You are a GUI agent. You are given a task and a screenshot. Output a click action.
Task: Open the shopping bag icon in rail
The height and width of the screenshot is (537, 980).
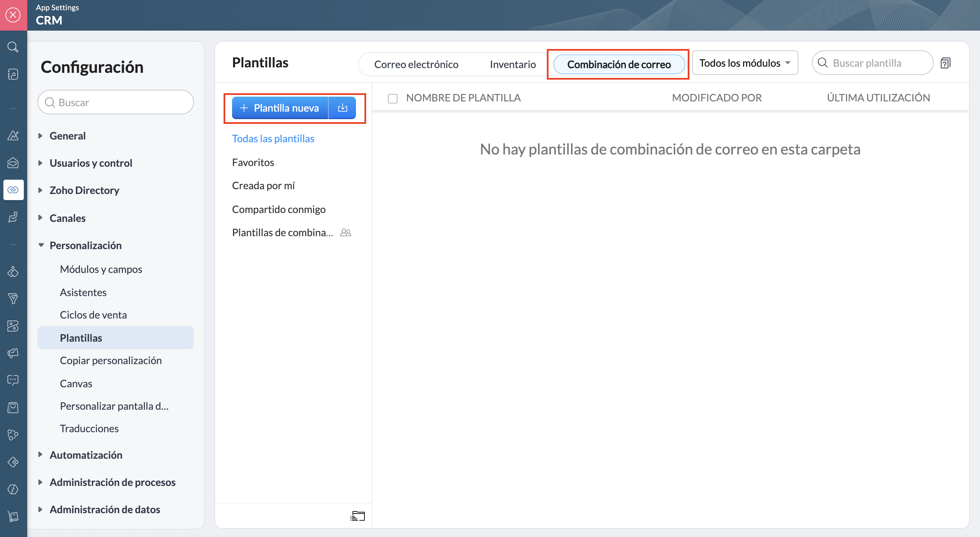click(13, 407)
